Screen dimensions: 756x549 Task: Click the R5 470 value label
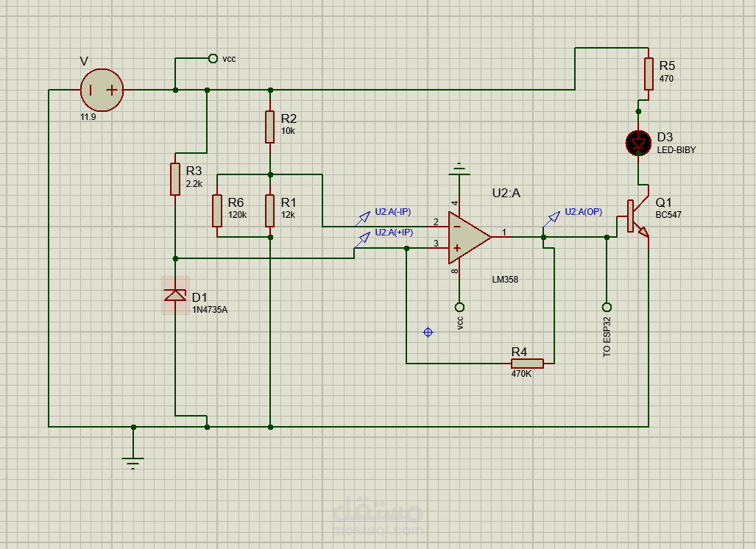point(666,79)
